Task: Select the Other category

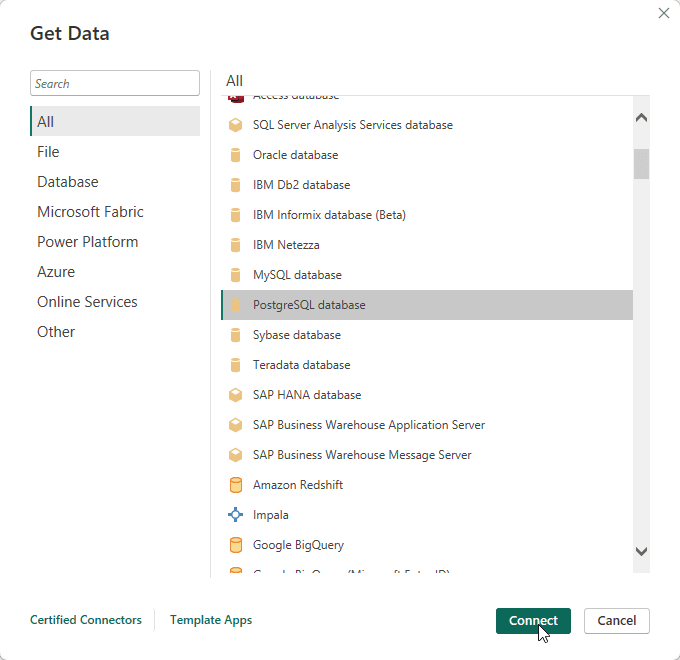Action: (115, 331)
